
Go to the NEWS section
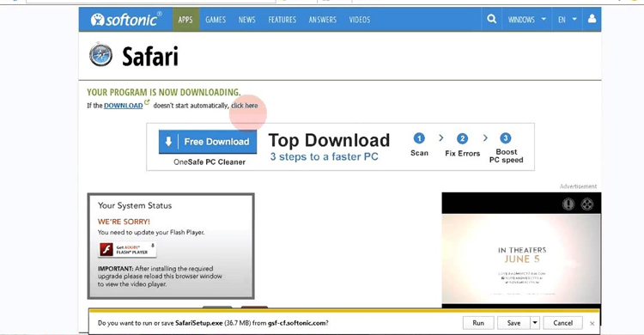pyautogui.click(x=246, y=19)
